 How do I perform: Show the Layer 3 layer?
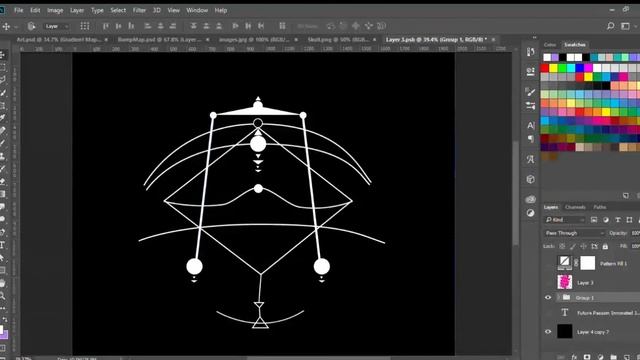[x=548, y=282]
